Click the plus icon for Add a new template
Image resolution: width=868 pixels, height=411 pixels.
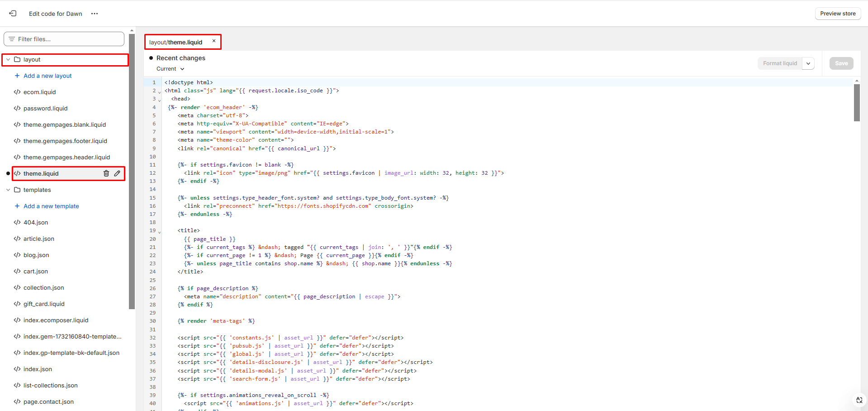(x=17, y=206)
